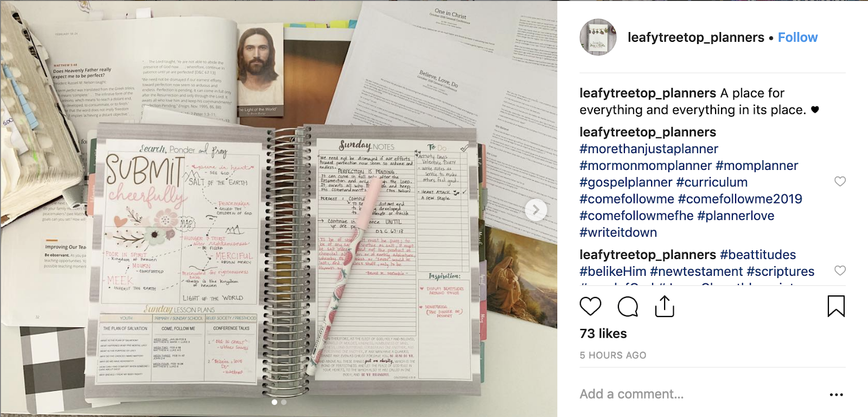Open the leafytreetop_planners username in the header

point(696,37)
